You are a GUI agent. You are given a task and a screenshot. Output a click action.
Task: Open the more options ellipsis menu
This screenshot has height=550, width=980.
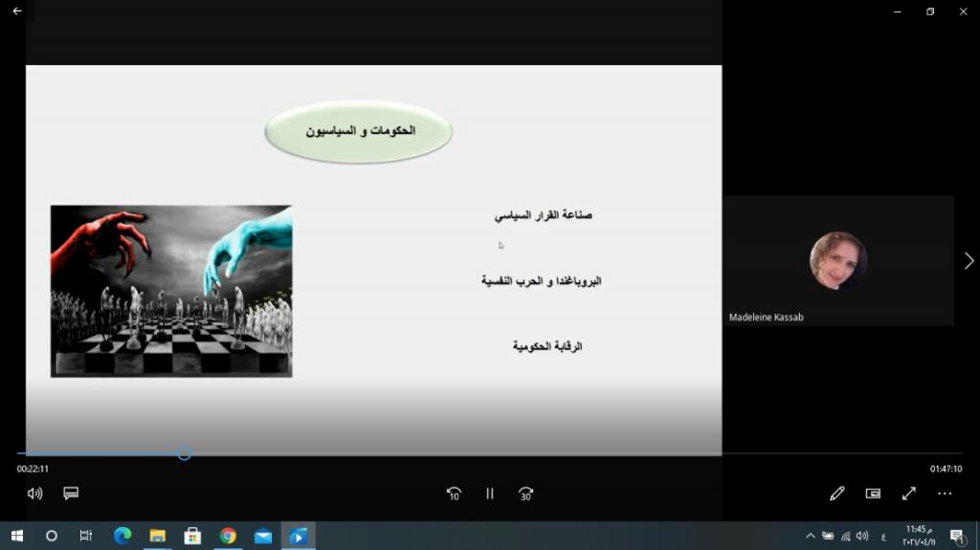point(945,494)
